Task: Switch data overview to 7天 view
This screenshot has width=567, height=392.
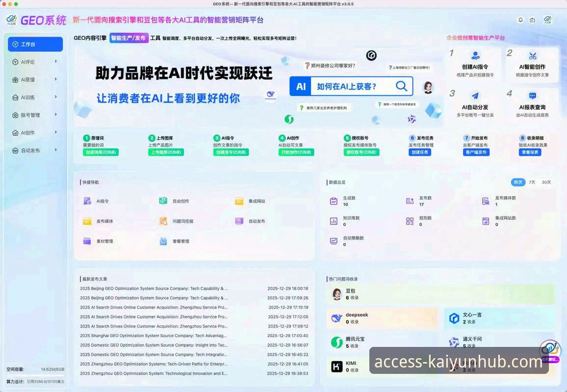Action: 532,182
